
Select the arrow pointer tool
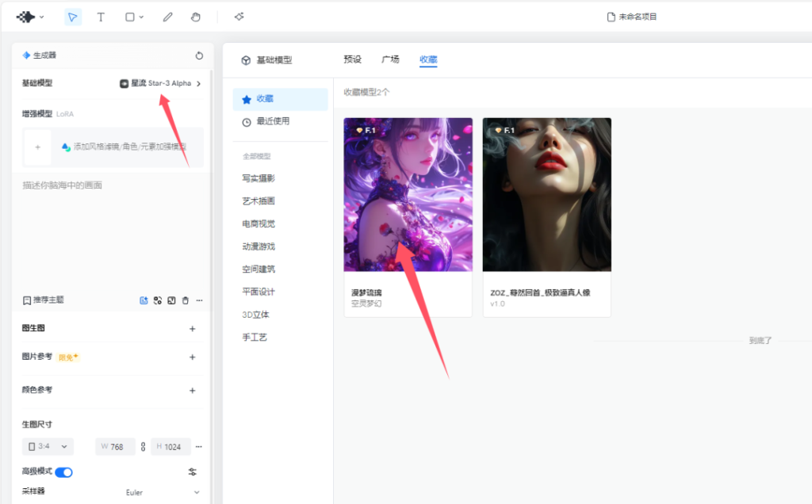[72, 17]
